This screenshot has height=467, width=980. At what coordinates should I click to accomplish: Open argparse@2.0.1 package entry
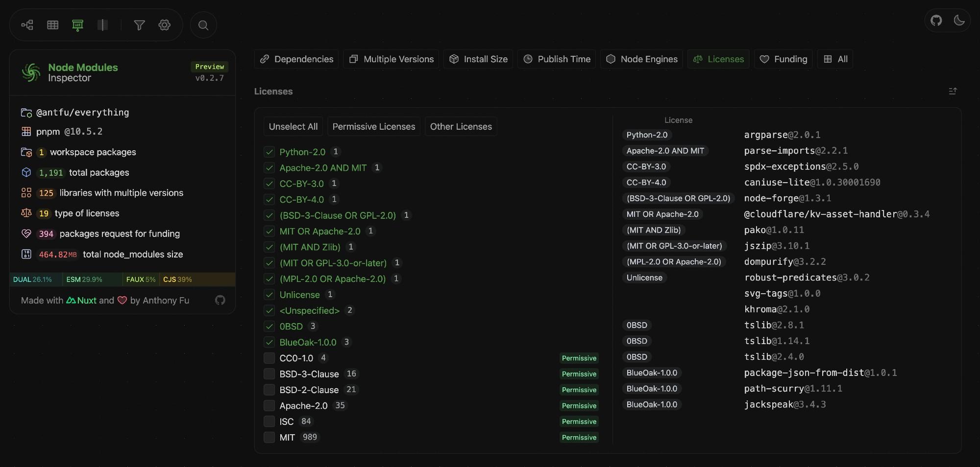coord(782,135)
